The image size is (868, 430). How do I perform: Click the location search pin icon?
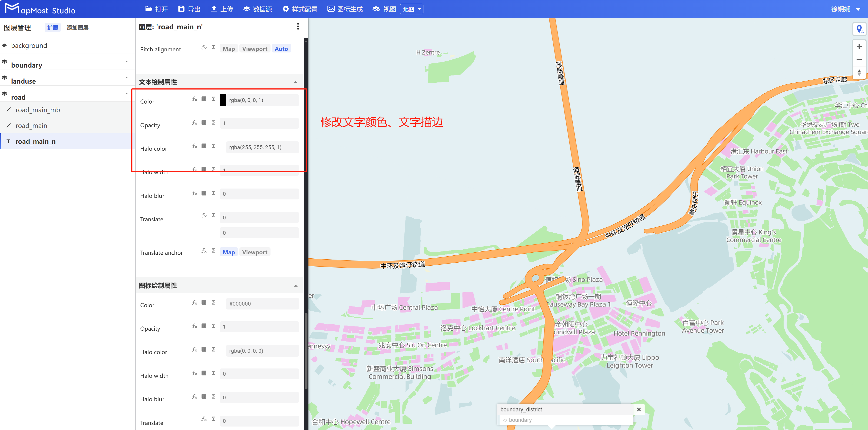point(859,29)
